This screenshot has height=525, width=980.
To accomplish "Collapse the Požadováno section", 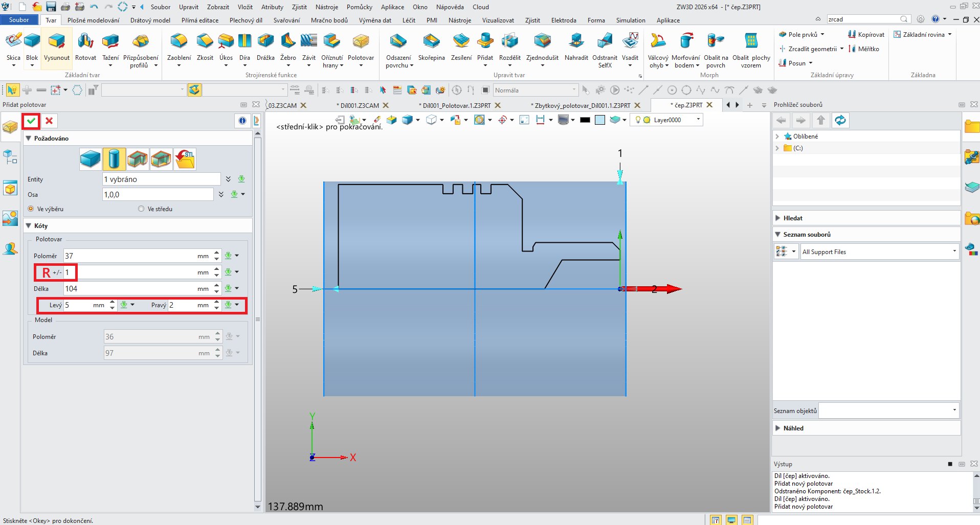I will pyautogui.click(x=29, y=139).
